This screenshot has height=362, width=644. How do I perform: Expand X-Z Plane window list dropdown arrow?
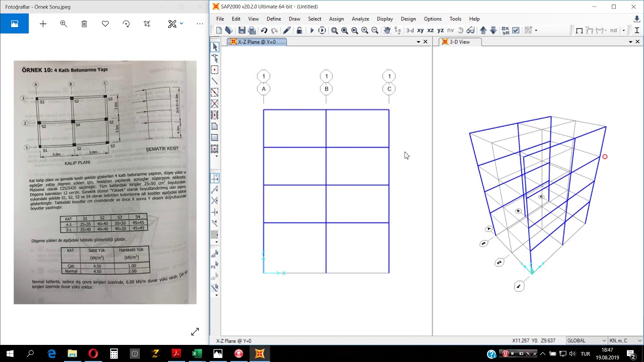pyautogui.click(x=419, y=42)
